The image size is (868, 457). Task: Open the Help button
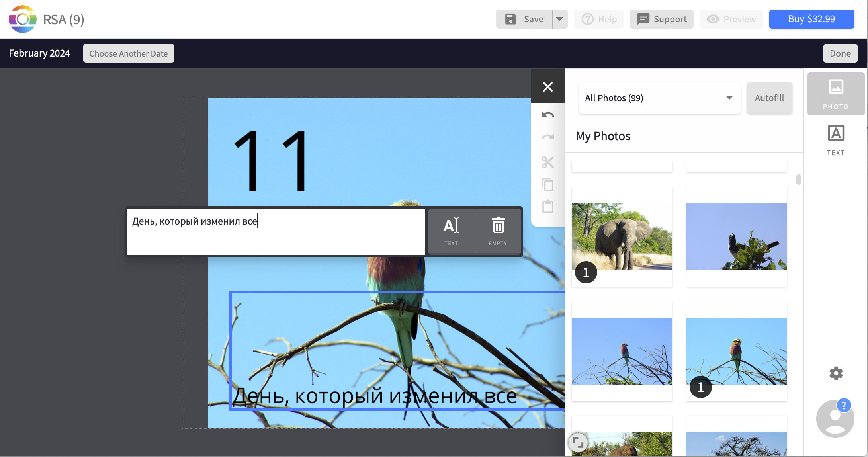click(x=599, y=19)
